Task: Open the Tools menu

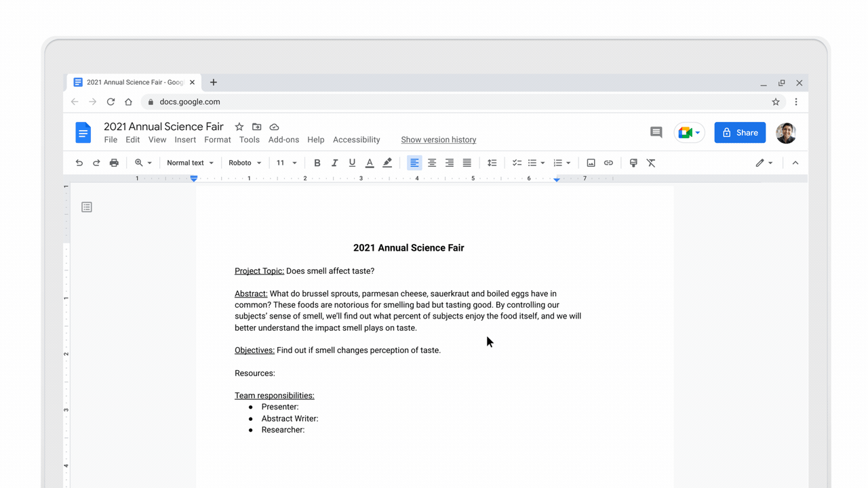Action: point(249,140)
